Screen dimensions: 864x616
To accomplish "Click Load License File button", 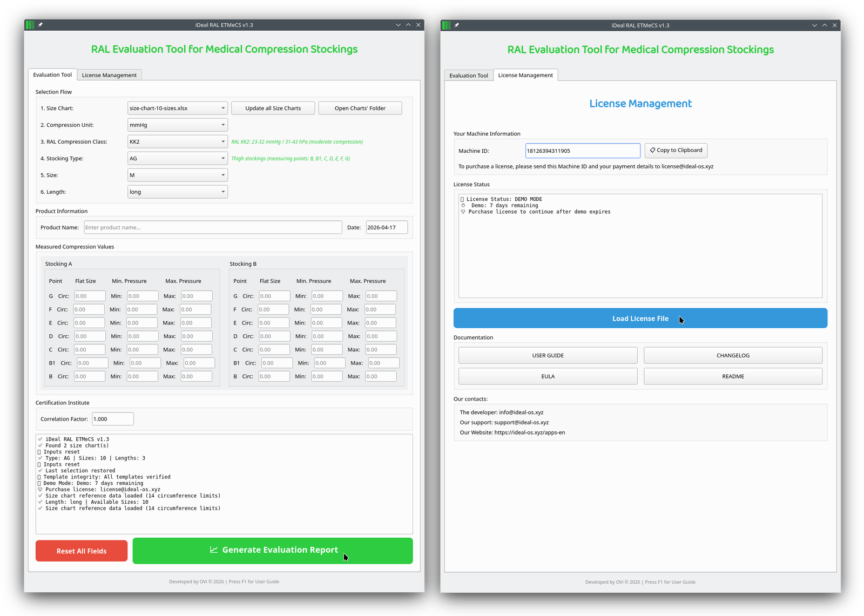I will point(640,318).
